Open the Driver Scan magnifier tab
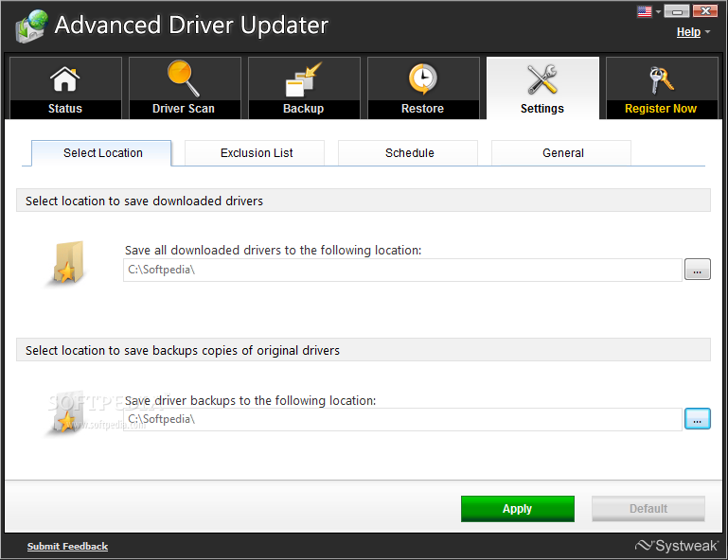Screen dimensions: 728x560 (185, 88)
